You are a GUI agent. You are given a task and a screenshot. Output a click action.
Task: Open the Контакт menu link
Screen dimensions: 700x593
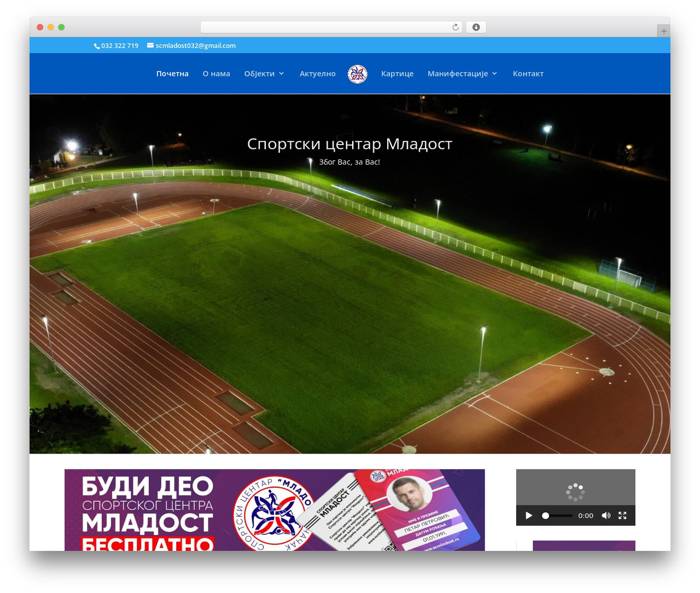click(528, 73)
